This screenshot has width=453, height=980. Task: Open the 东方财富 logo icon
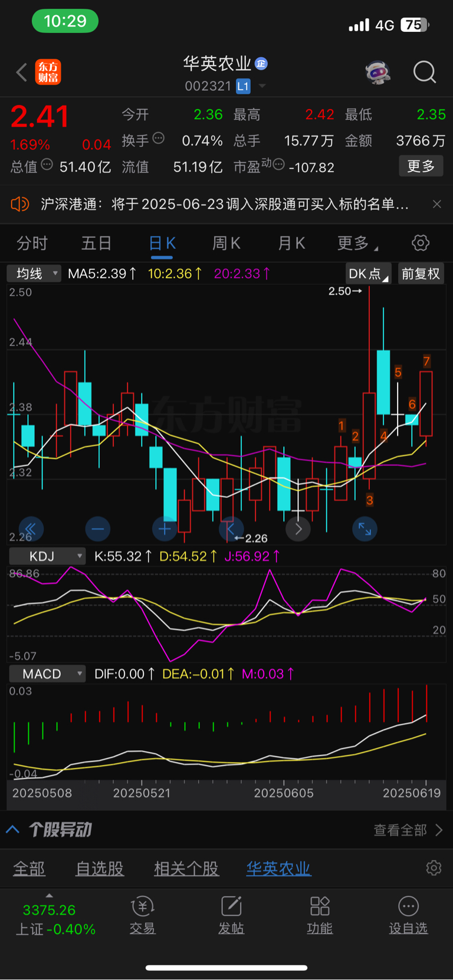(x=48, y=72)
